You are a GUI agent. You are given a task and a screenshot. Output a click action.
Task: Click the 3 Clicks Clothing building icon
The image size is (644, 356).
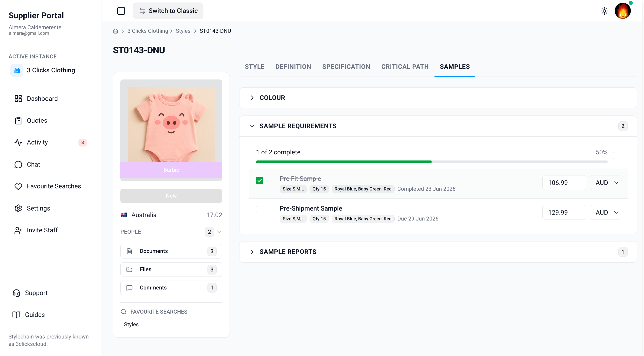(x=17, y=70)
